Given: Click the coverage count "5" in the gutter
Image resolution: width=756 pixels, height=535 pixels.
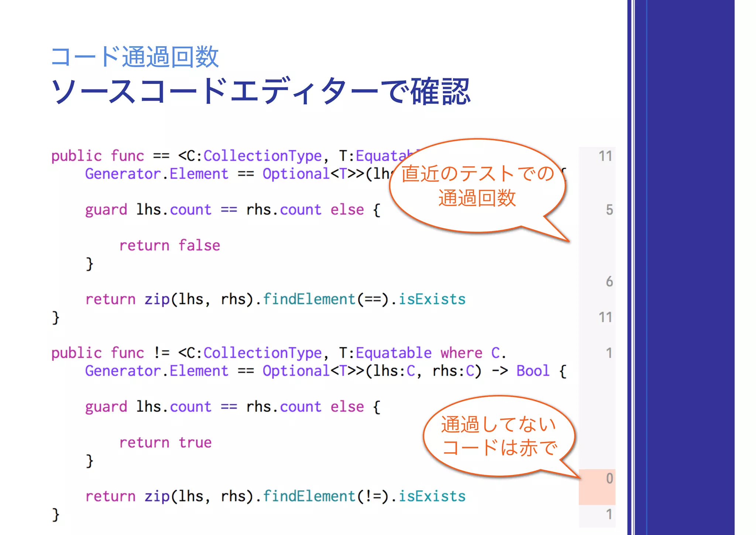Looking at the screenshot, I should [609, 210].
